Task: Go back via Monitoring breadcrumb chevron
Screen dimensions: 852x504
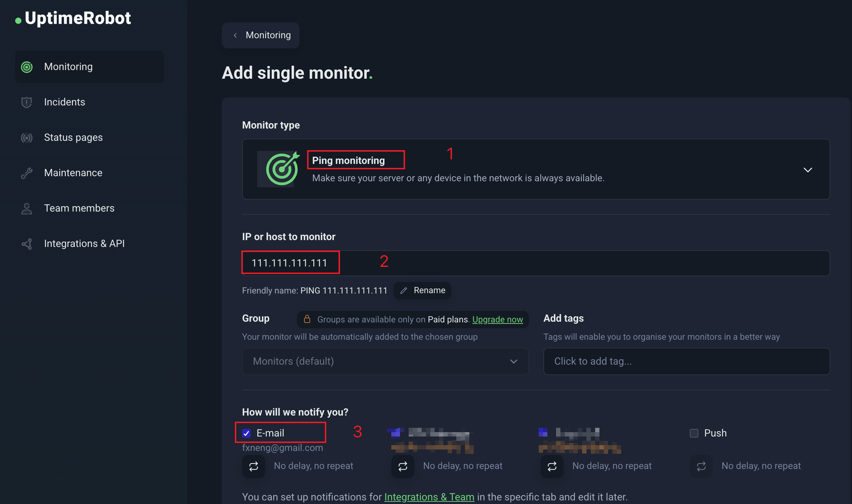Action: [235, 35]
